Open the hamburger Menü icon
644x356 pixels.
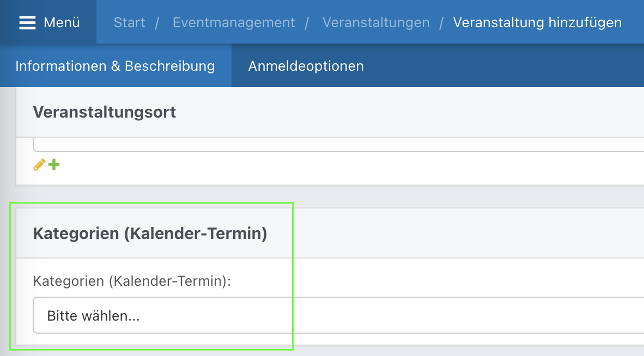(x=27, y=22)
